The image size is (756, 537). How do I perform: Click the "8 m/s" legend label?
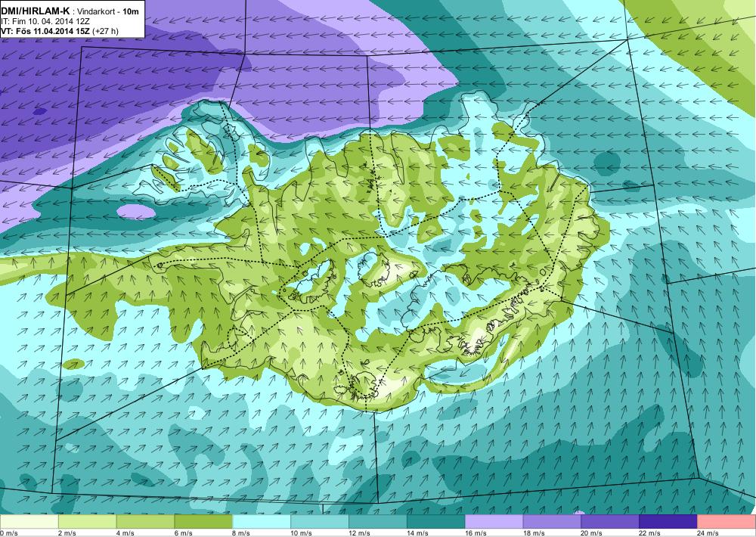click(x=242, y=533)
